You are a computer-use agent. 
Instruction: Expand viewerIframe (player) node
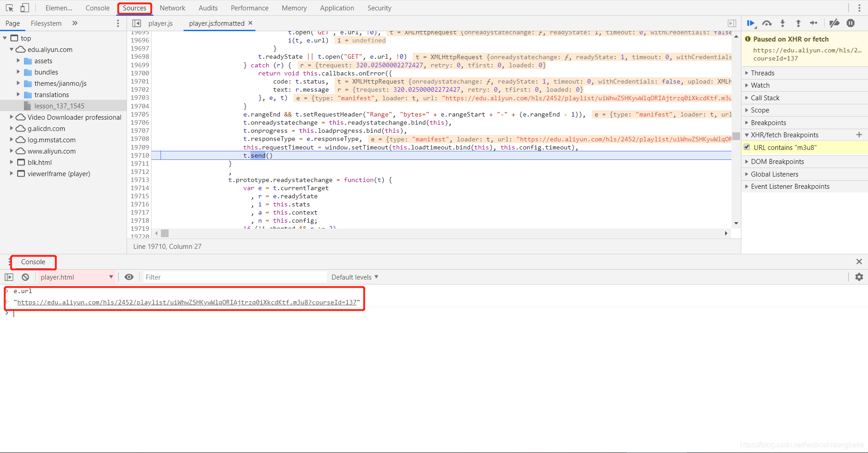coord(11,173)
